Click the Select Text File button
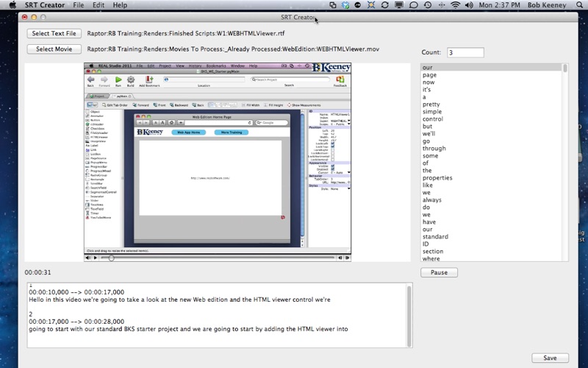The height and width of the screenshot is (368, 588). pyautogui.click(x=54, y=33)
